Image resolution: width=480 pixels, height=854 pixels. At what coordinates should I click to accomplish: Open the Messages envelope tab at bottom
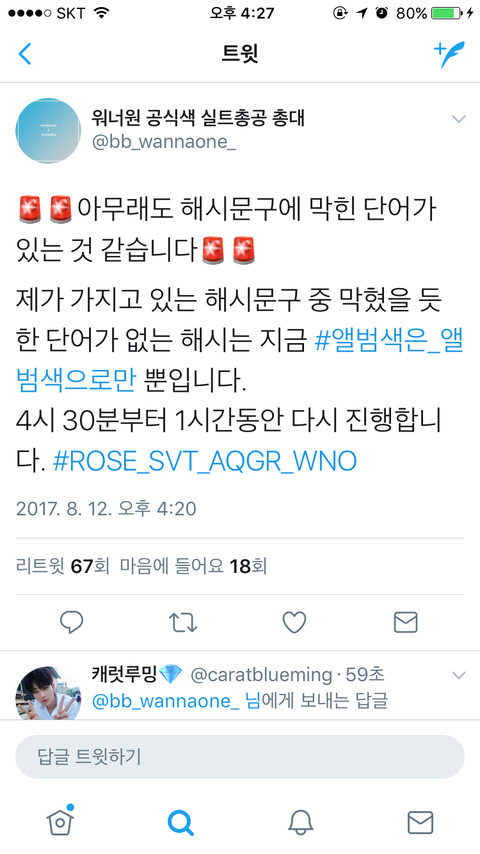tap(420, 822)
